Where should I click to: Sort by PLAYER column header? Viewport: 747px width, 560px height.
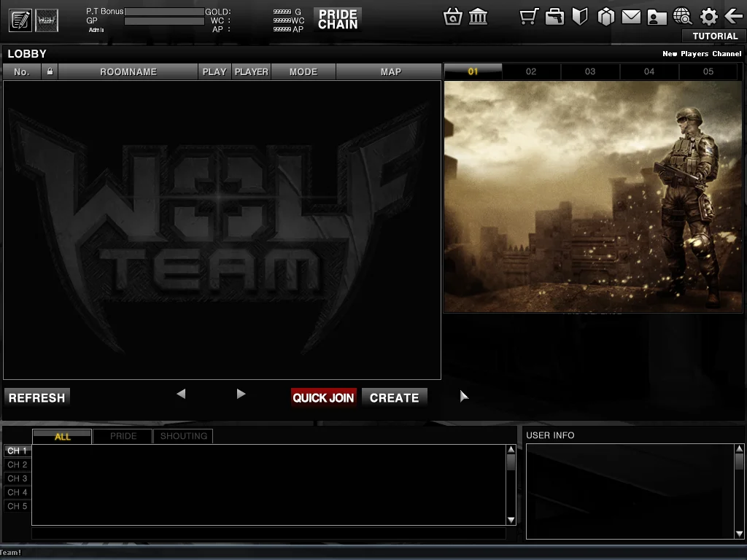[x=252, y=71]
